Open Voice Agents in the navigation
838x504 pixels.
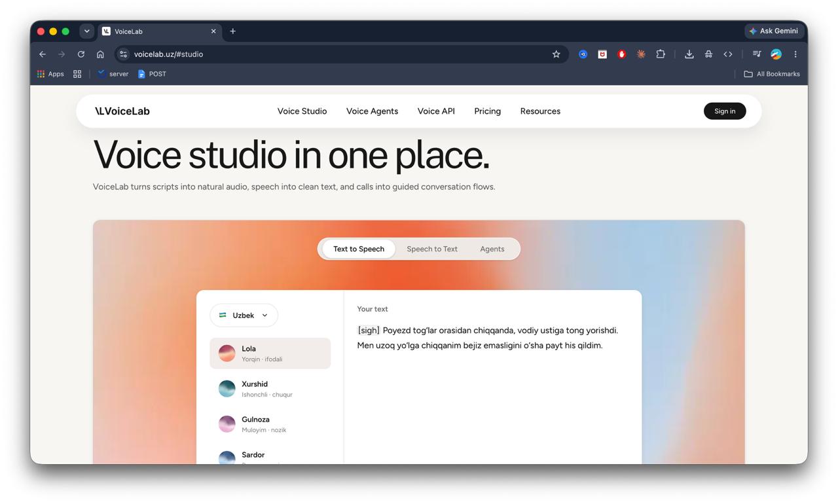pos(372,111)
